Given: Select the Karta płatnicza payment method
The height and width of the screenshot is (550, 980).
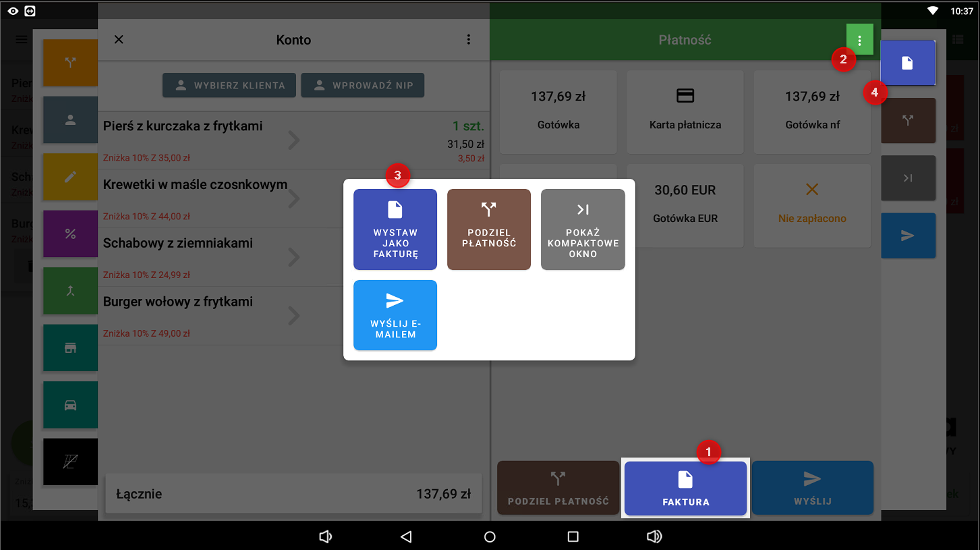Looking at the screenshot, I should (x=685, y=112).
